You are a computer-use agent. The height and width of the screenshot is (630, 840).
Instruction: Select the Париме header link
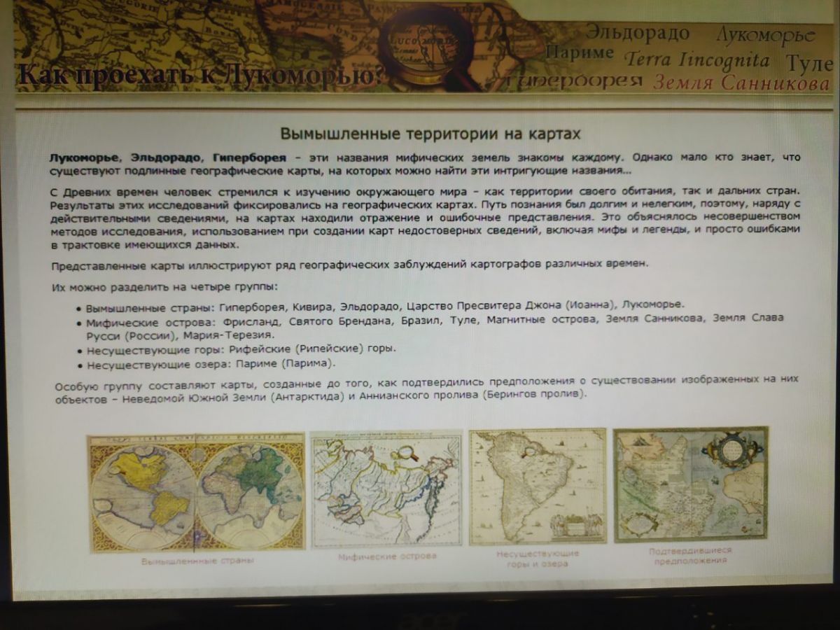click(x=579, y=53)
